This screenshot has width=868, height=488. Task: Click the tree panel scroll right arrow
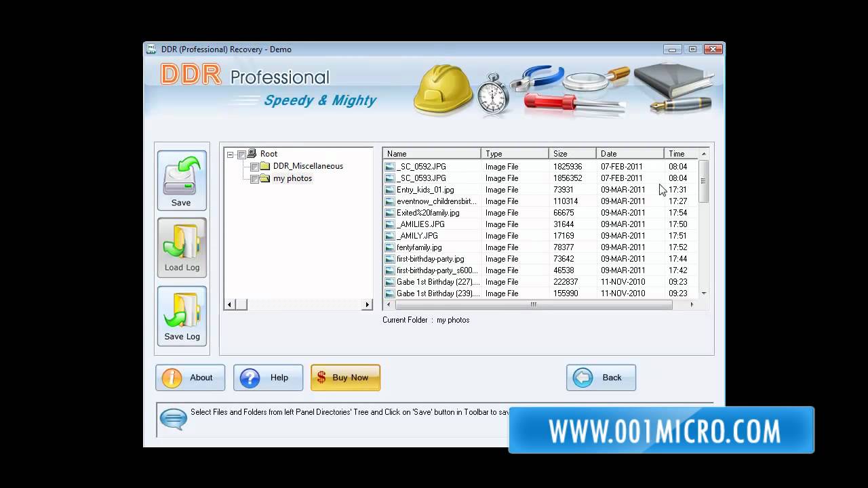pyautogui.click(x=368, y=305)
